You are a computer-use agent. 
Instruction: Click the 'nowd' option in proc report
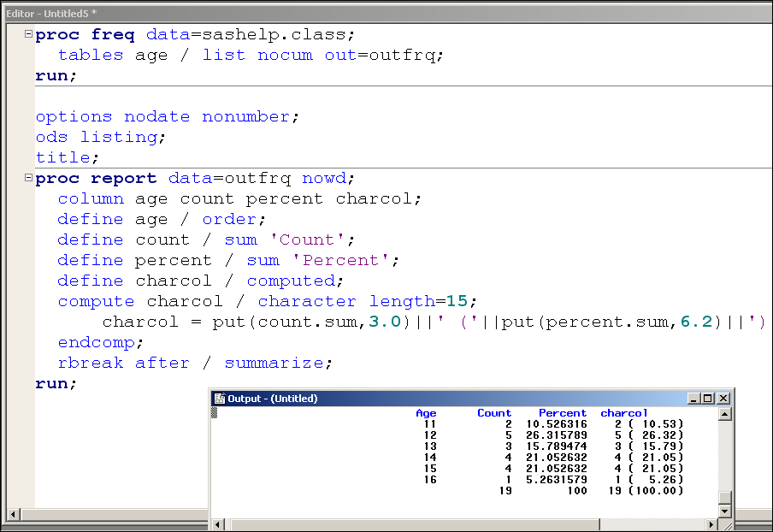[324, 178]
